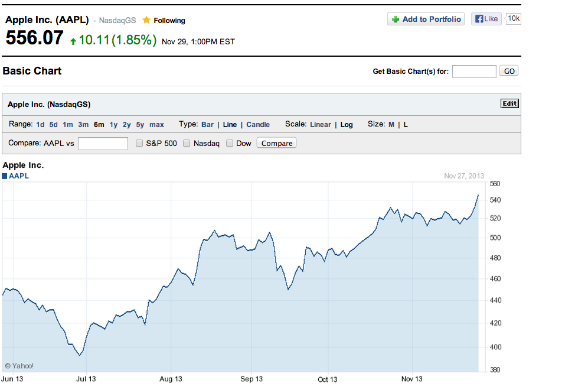Change chart type to Bar

click(207, 125)
